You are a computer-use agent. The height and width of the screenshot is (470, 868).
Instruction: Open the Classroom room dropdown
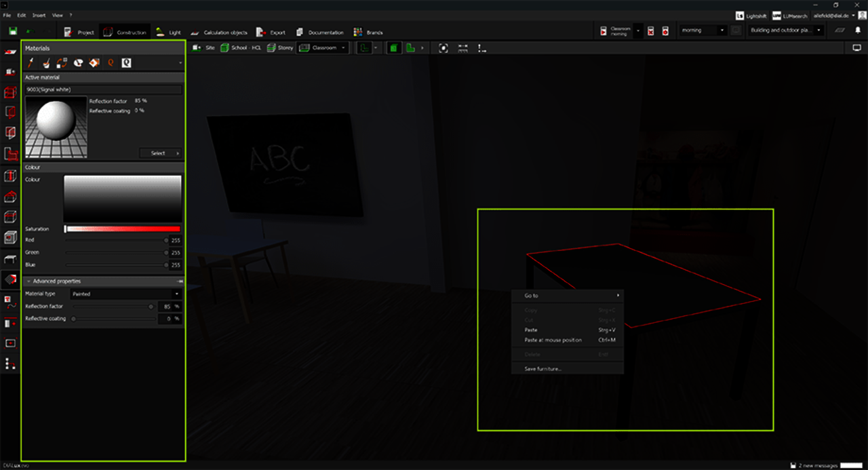323,48
